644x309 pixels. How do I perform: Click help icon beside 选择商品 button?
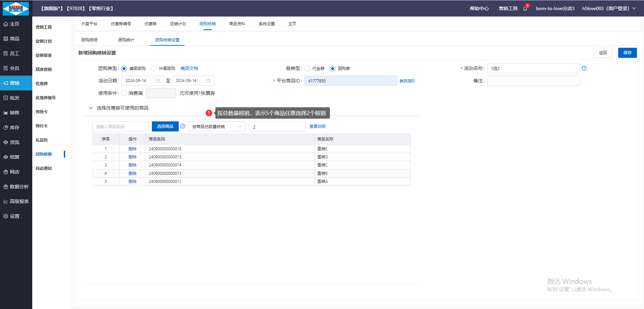point(183,126)
